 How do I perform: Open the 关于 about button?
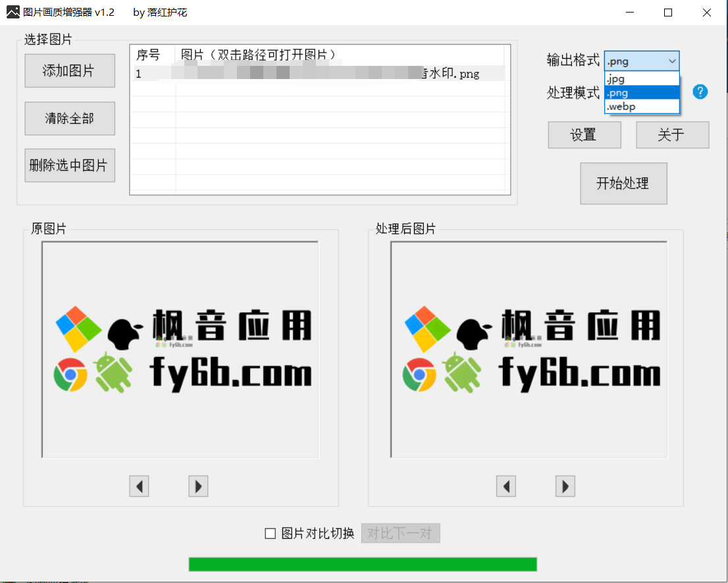(x=672, y=135)
